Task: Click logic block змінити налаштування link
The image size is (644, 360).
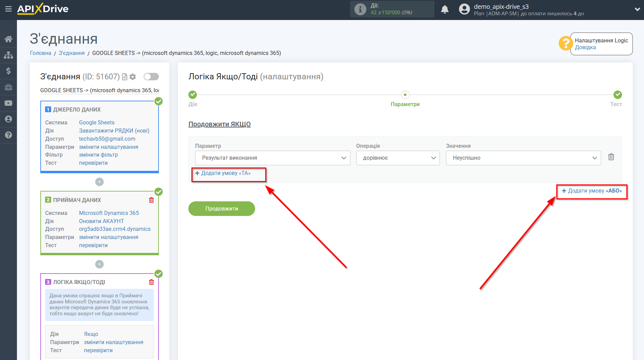Action: [113, 342]
